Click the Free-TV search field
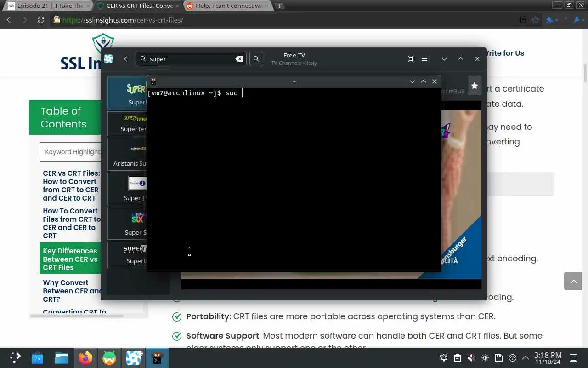Viewport: 588px width, 368px height. pyautogui.click(x=191, y=59)
